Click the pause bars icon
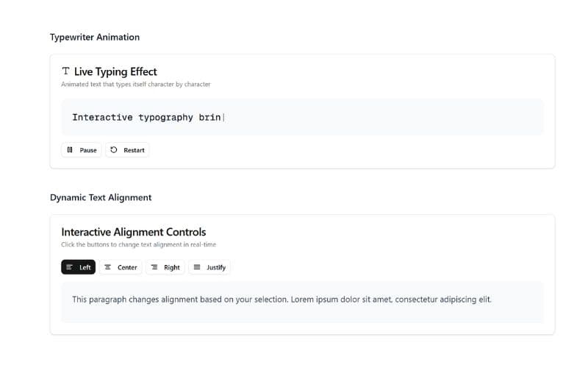 coord(70,150)
